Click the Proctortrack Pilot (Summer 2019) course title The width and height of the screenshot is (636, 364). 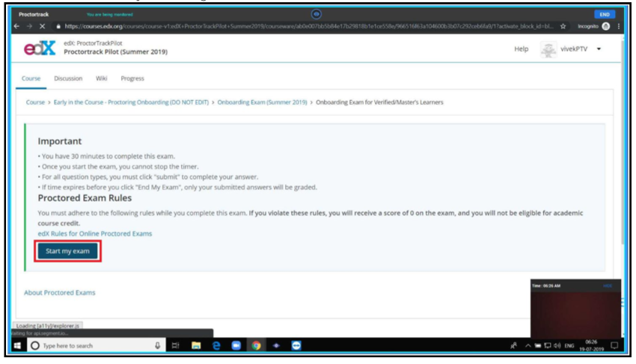[x=115, y=52]
